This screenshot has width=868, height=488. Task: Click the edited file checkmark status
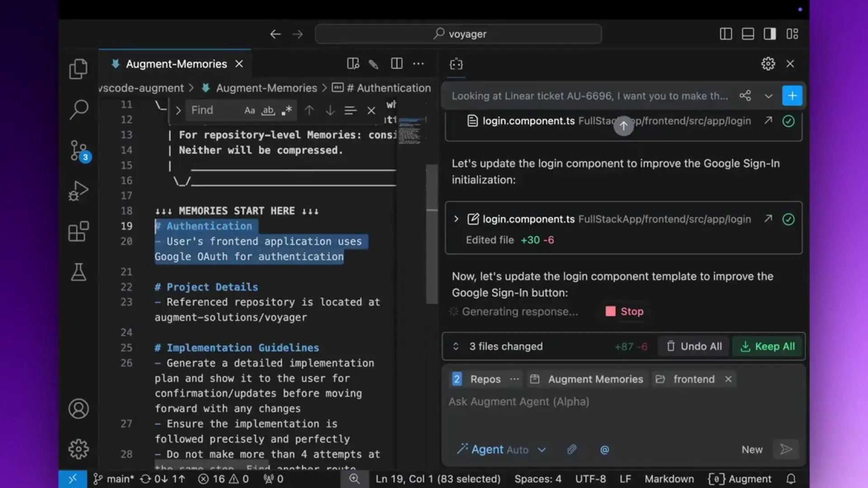[788, 219]
